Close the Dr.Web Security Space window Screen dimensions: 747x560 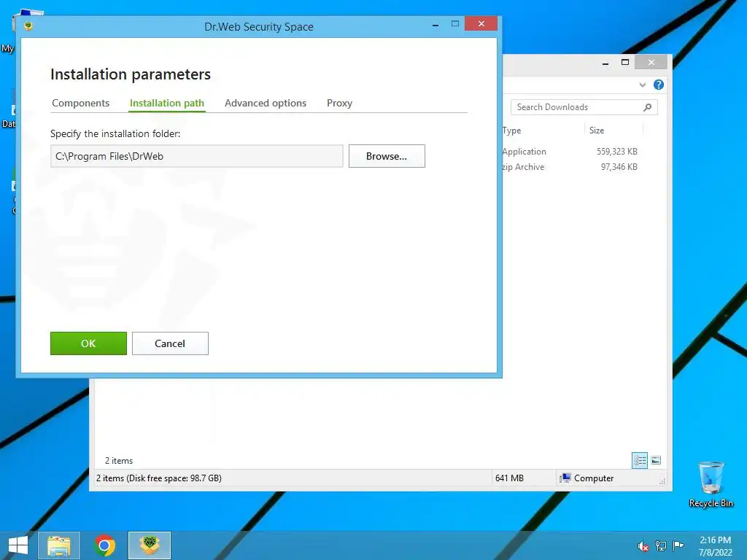(481, 24)
